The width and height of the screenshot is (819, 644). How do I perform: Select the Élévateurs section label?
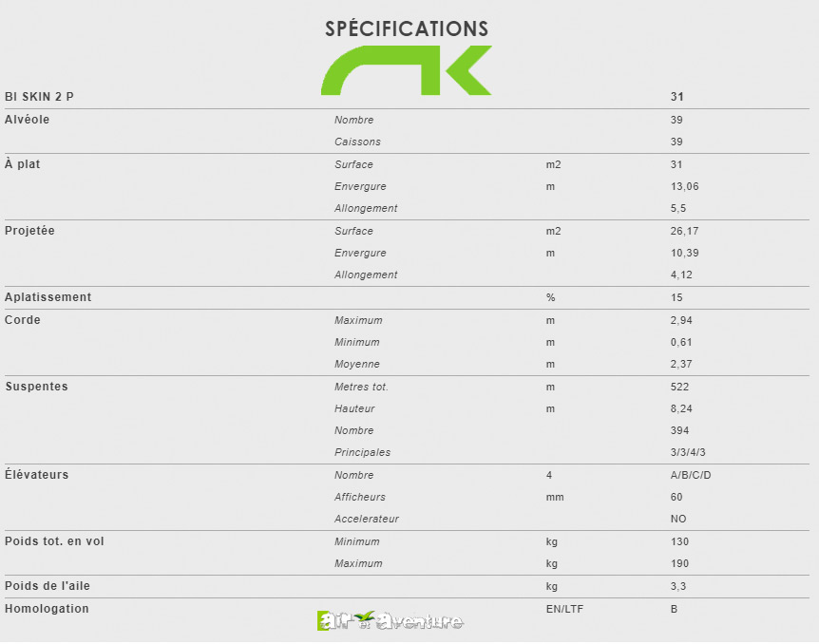click(36, 474)
